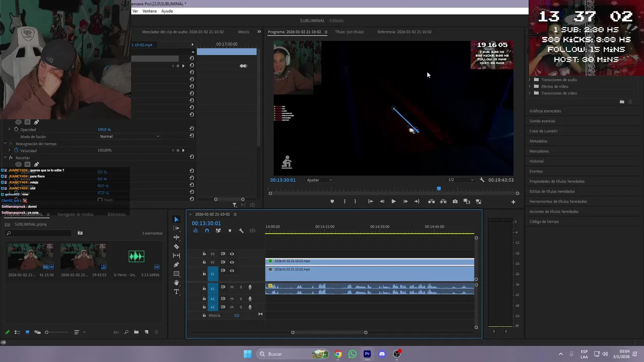
Task: Open the Windows Start menu
Action: tap(248, 354)
